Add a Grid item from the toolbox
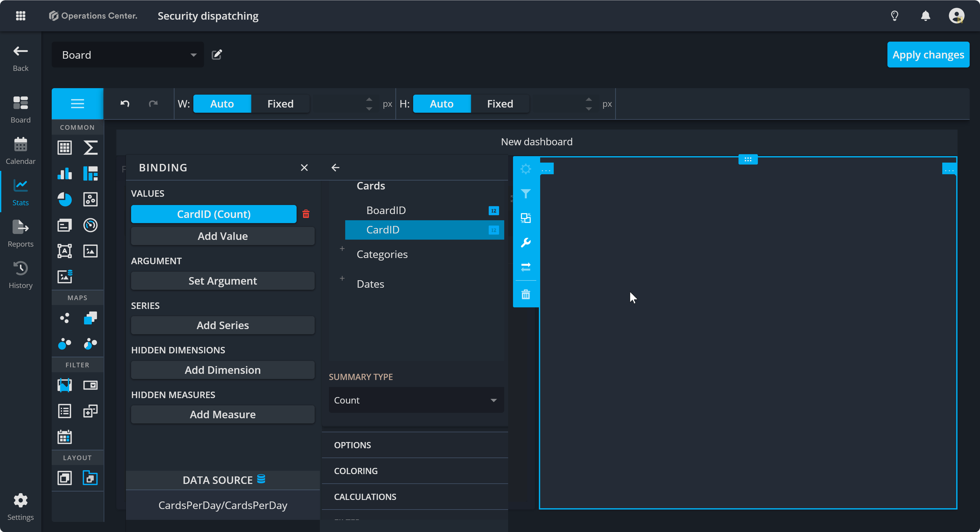980x532 pixels. 64,148
